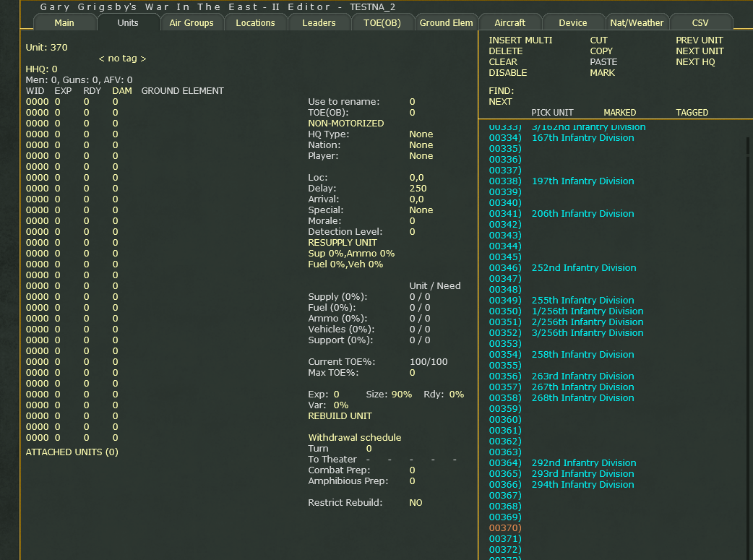Image resolution: width=753 pixels, height=560 pixels.
Task: Edit the Detection Level value
Action: (412, 231)
